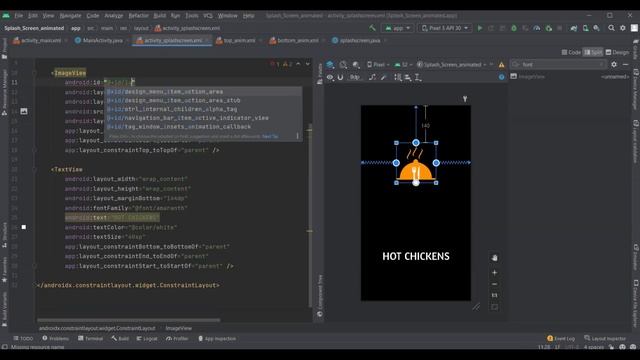The image size is (640, 360).
Task: Open the Guidelines icon in the design toolbar
Action: coord(418,77)
